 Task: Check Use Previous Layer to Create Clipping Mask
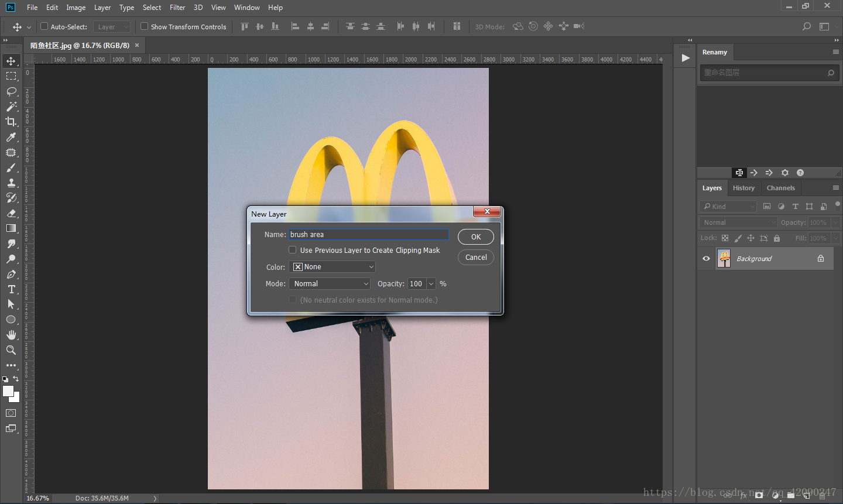tap(293, 250)
